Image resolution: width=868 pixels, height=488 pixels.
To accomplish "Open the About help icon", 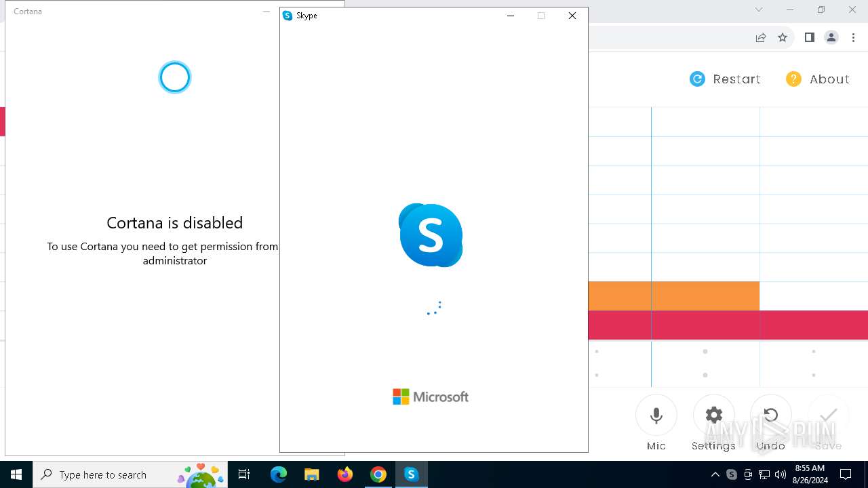I will (793, 79).
